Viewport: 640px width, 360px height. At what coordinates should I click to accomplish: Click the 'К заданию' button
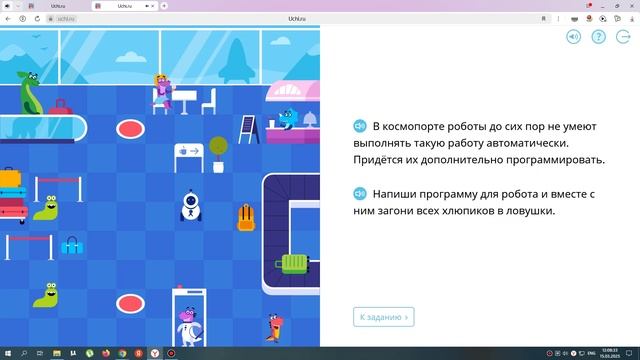[384, 317]
